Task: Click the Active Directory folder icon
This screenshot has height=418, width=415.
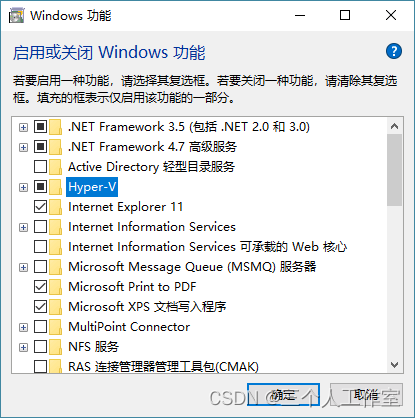Action: [x=56, y=167]
